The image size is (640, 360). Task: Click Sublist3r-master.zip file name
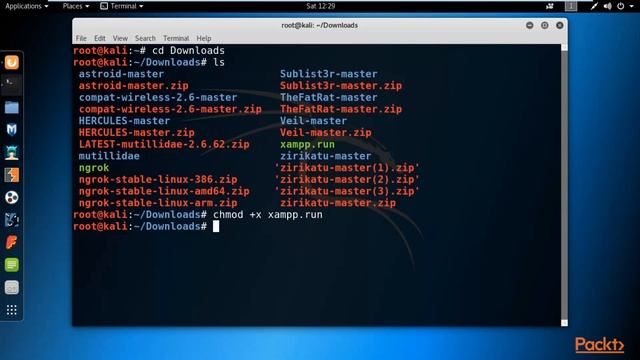(341, 86)
